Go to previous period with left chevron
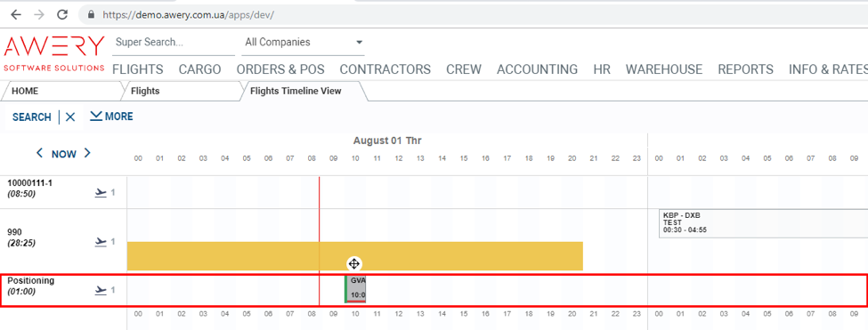 39,153
